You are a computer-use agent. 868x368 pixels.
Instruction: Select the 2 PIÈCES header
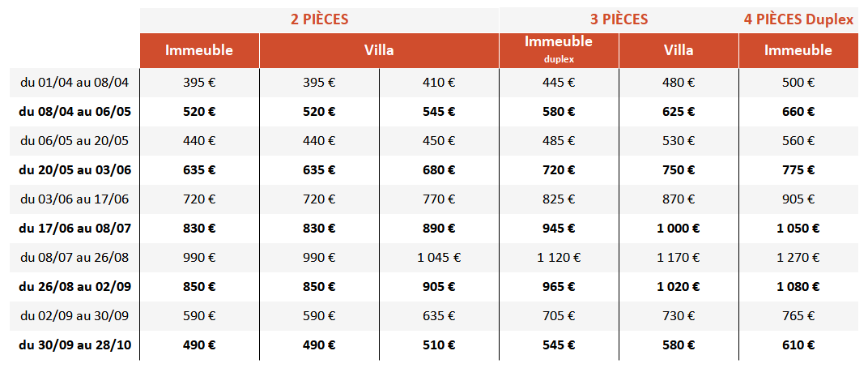(x=319, y=19)
